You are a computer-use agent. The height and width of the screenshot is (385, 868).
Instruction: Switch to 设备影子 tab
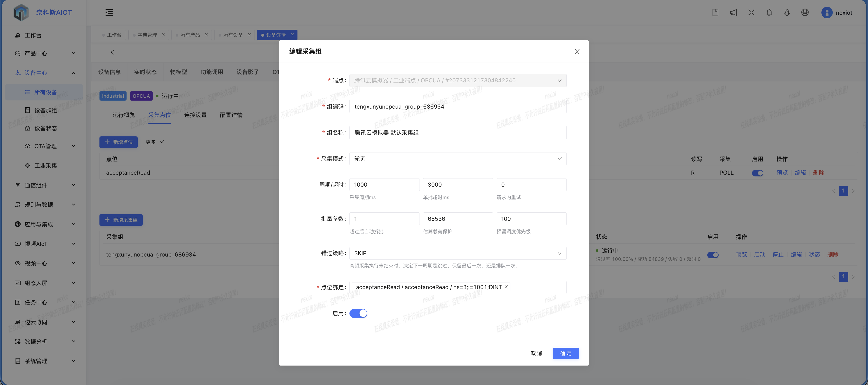tap(248, 72)
